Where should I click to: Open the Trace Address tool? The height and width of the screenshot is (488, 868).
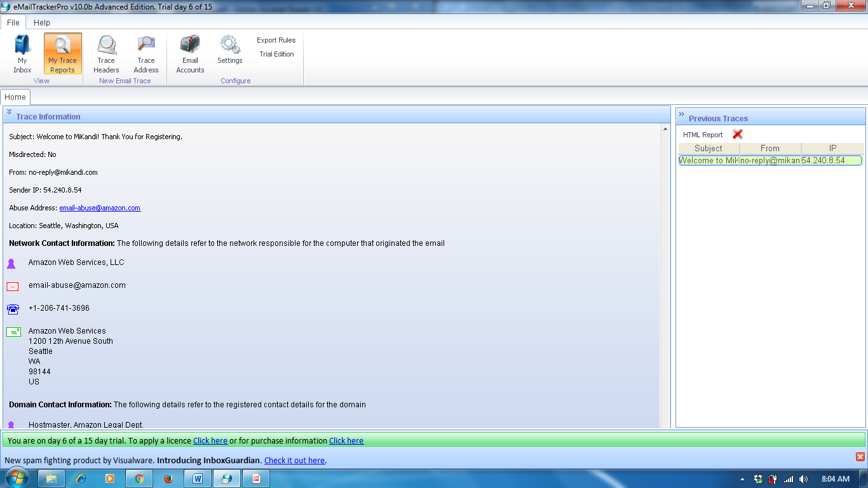146,54
